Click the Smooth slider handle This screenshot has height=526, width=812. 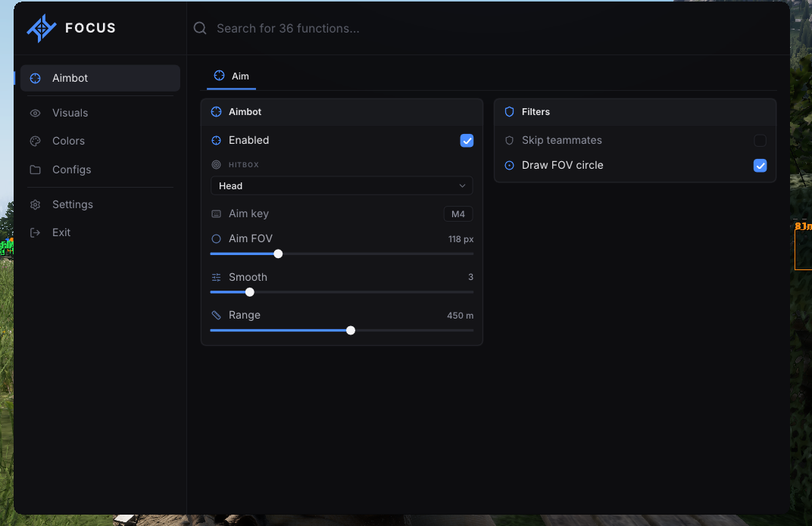pyautogui.click(x=250, y=292)
